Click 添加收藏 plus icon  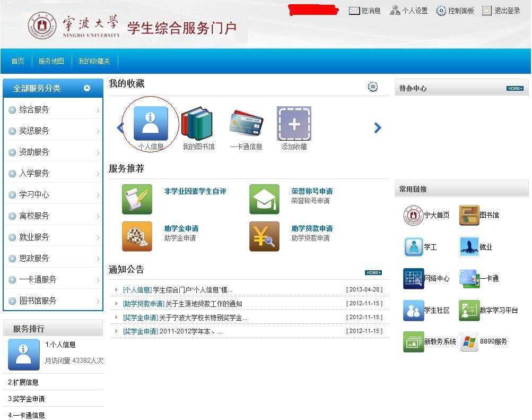tap(294, 123)
